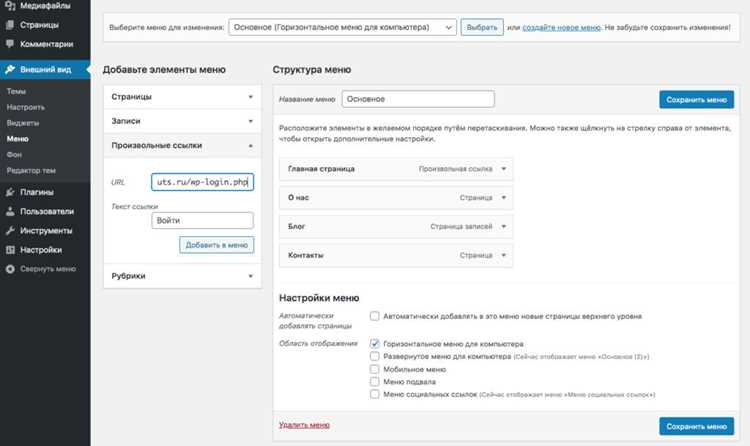
Task: Expand Блог menu item arrow
Action: click(504, 226)
